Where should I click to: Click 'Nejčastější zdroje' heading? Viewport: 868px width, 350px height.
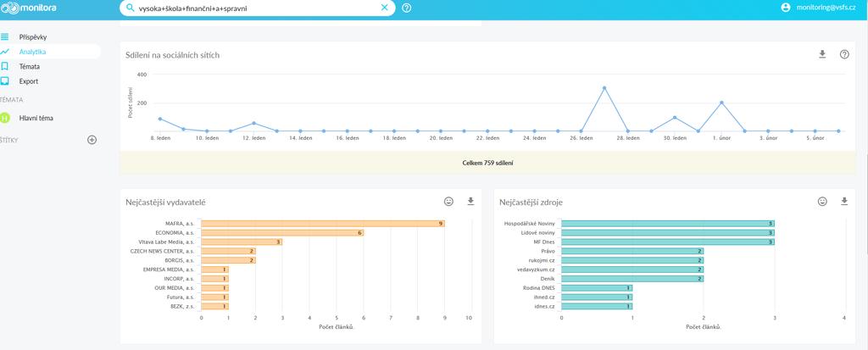pos(531,203)
